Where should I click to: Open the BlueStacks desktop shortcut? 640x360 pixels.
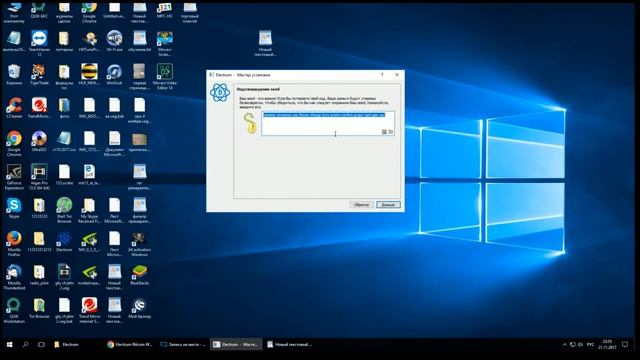[140, 275]
